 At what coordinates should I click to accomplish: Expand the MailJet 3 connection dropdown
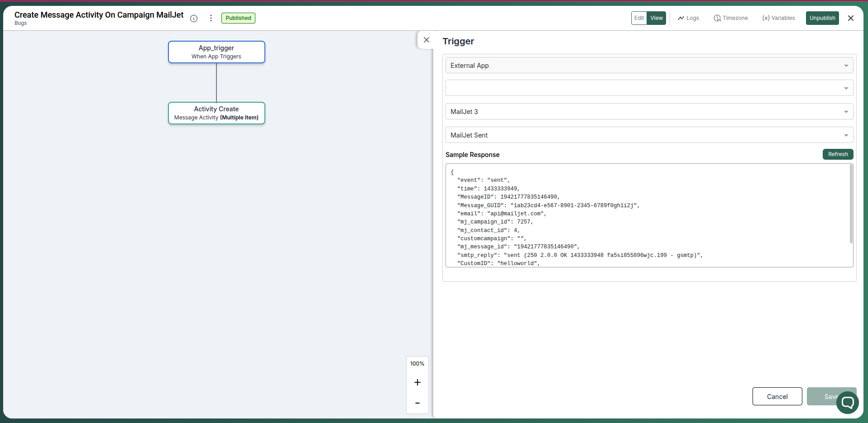(x=649, y=112)
